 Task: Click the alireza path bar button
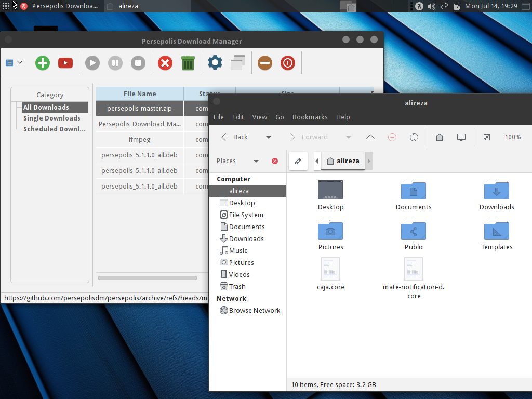343,161
